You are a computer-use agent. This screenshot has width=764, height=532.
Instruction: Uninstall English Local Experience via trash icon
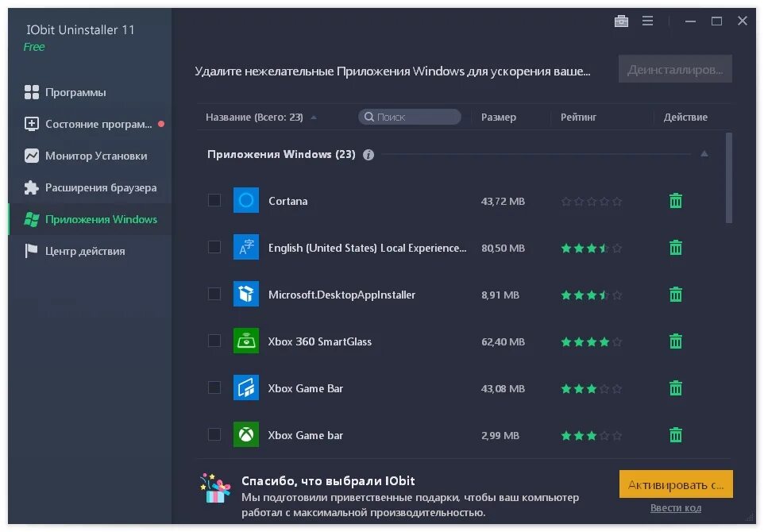pos(676,247)
